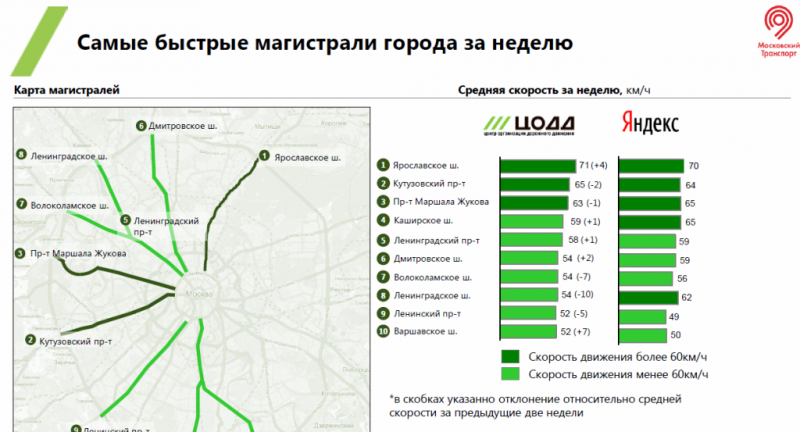Viewport: 800px width, 432px height.
Task: Click the value '65 (-2)' for Кутузовский пр-т
Action: point(588,185)
